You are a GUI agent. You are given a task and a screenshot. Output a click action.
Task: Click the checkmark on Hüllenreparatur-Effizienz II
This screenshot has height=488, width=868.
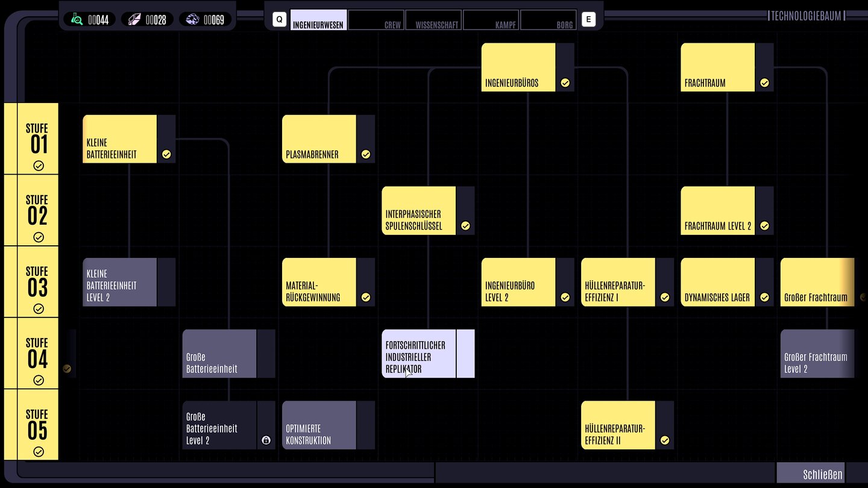(664, 440)
